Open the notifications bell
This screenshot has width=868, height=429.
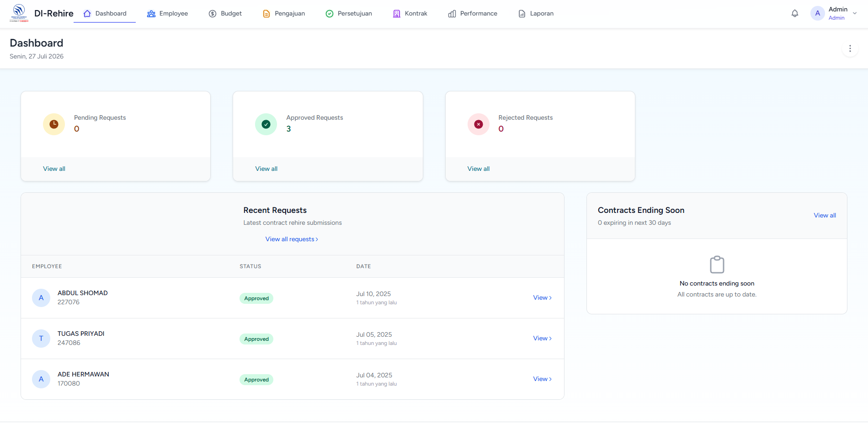point(795,13)
